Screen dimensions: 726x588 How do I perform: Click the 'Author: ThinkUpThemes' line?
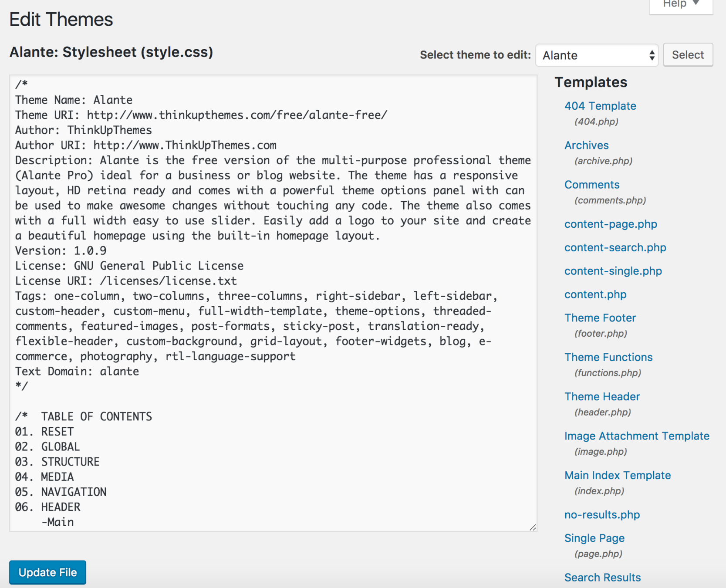point(84,130)
